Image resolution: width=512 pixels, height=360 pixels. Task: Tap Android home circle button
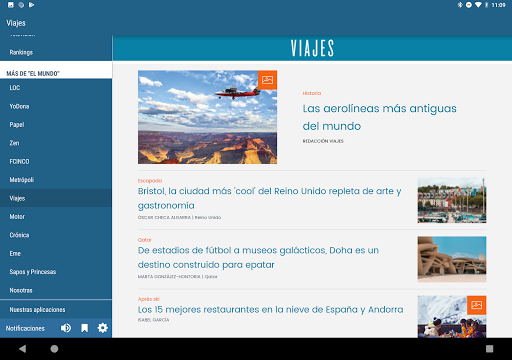tap(54, 349)
